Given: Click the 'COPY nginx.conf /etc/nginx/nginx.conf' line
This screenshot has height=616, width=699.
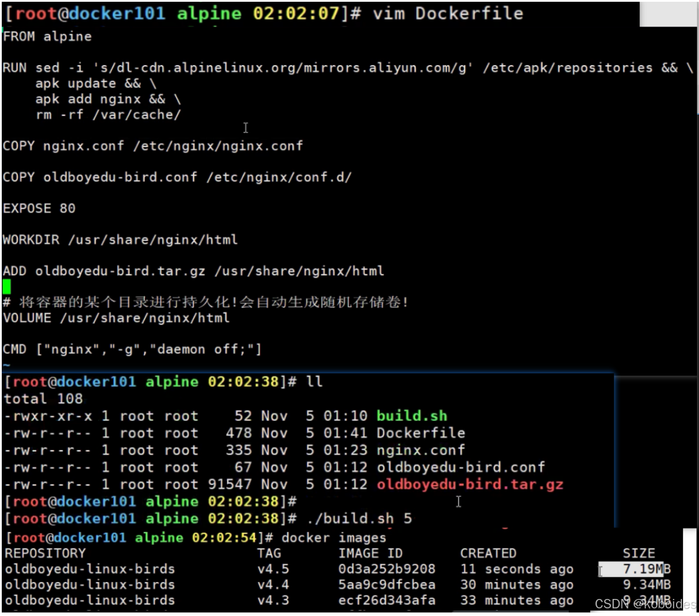Looking at the screenshot, I should click(153, 146).
